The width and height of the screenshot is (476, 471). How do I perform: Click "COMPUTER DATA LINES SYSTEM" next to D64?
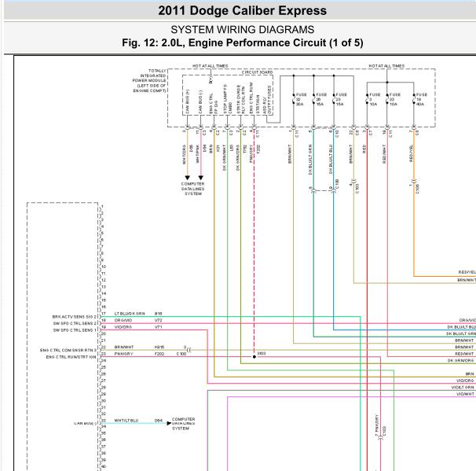point(183,424)
